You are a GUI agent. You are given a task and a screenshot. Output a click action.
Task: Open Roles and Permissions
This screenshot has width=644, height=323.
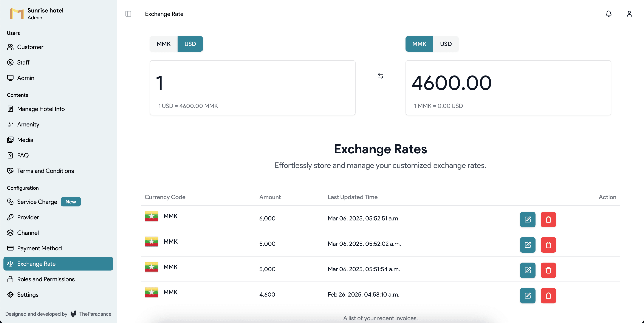[58, 279]
